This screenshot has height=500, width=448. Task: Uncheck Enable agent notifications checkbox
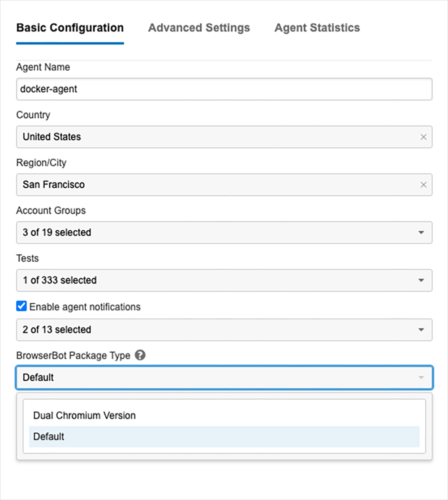21,306
